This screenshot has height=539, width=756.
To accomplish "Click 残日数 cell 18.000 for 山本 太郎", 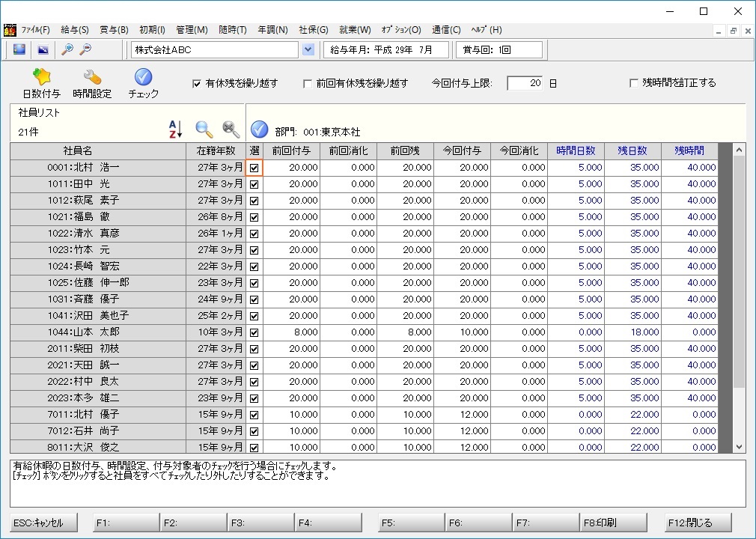I will point(632,332).
